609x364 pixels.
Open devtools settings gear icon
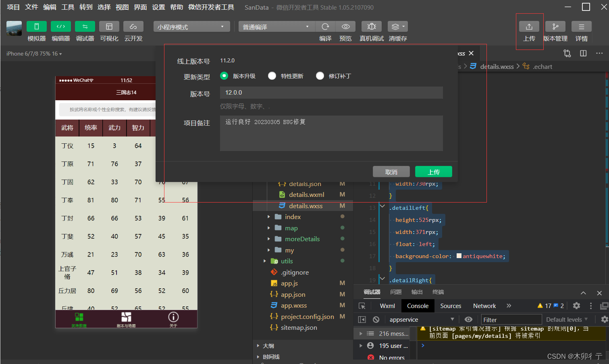(x=577, y=306)
